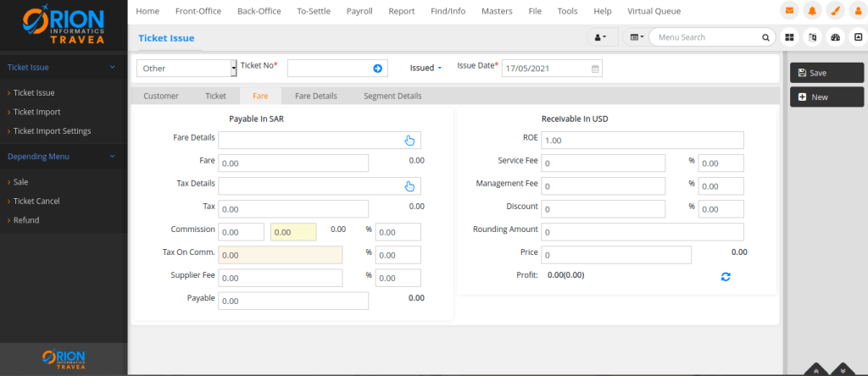Click the Fare amount input field
Viewport: 868px width, 376px height.
293,163
